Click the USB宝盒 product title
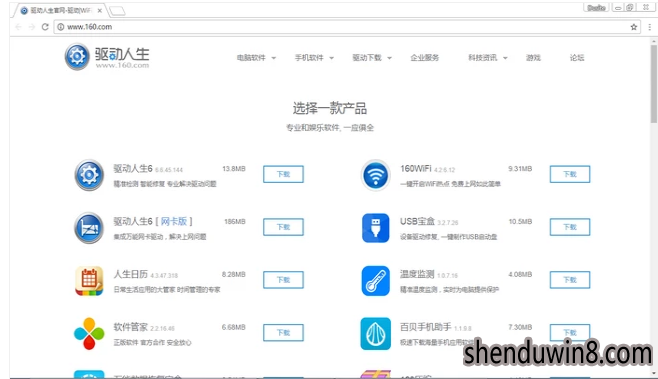The image size is (658, 379). (417, 221)
